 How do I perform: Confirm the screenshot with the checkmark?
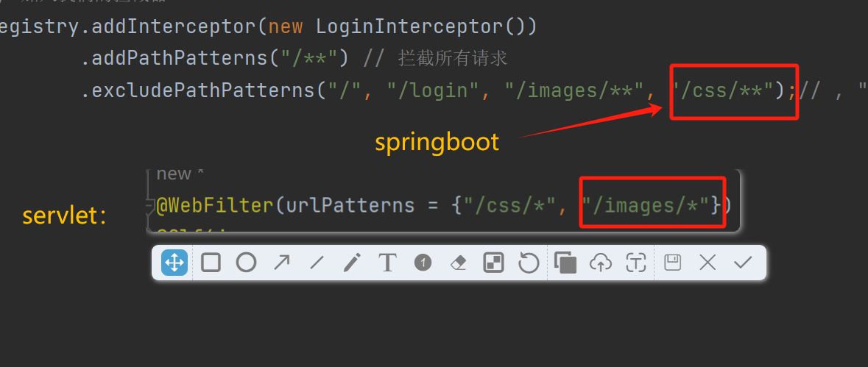pyautogui.click(x=743, y=263)
